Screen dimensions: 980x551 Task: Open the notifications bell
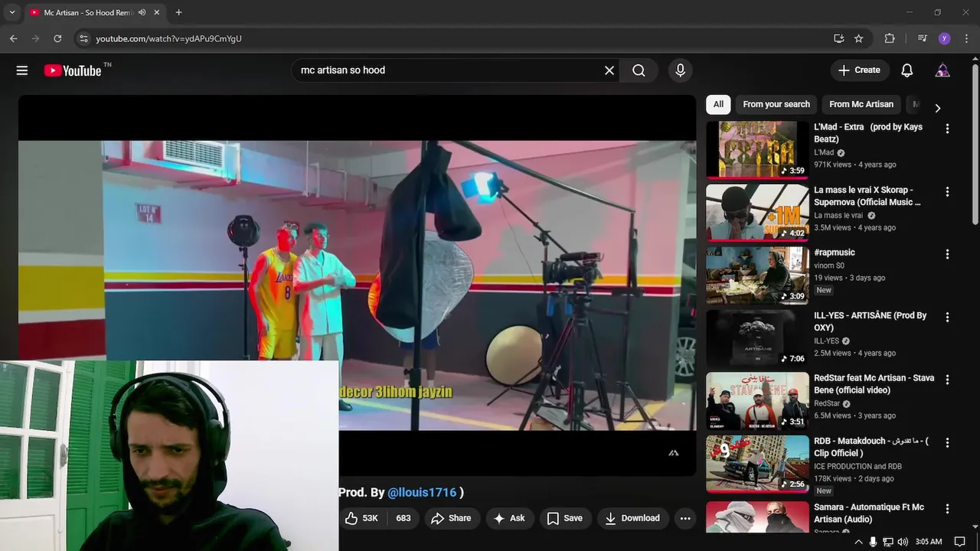point(906,70)
